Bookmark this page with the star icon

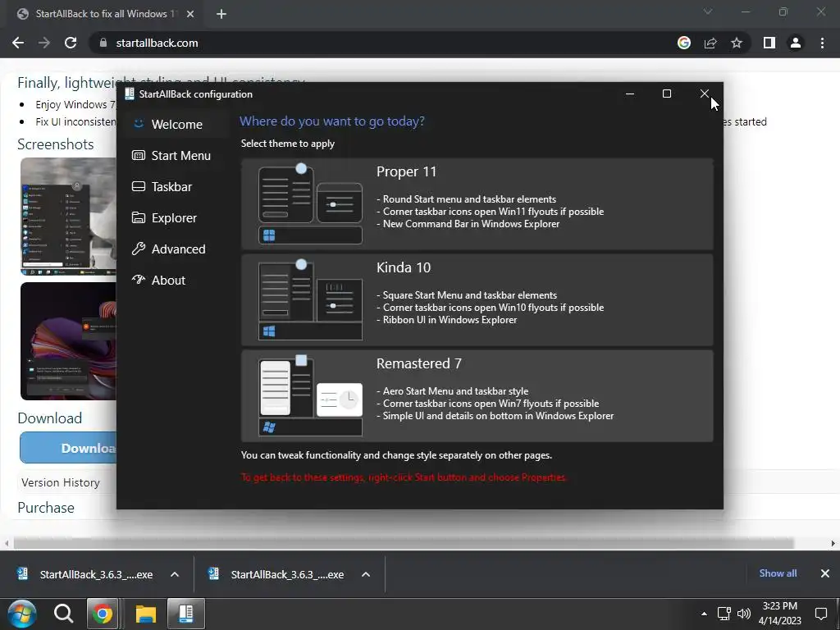coord(737,43)
